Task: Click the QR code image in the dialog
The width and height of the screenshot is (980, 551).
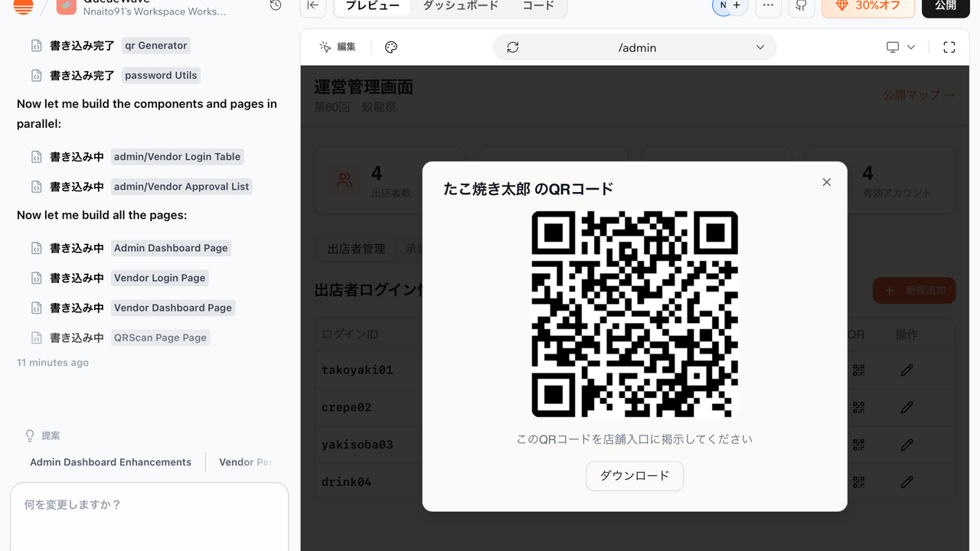Action: 635,315
